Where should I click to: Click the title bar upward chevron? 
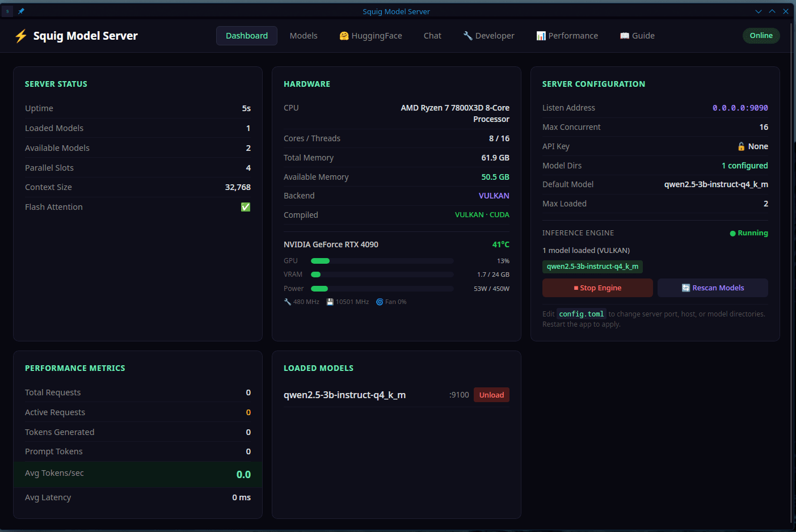772,11
